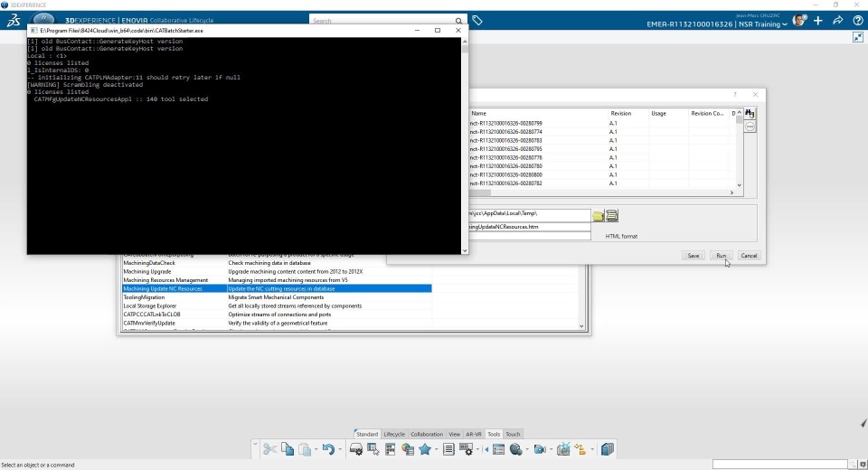Click the Cut scissors icon
868x470 pixels.
[x=269, y=449]
